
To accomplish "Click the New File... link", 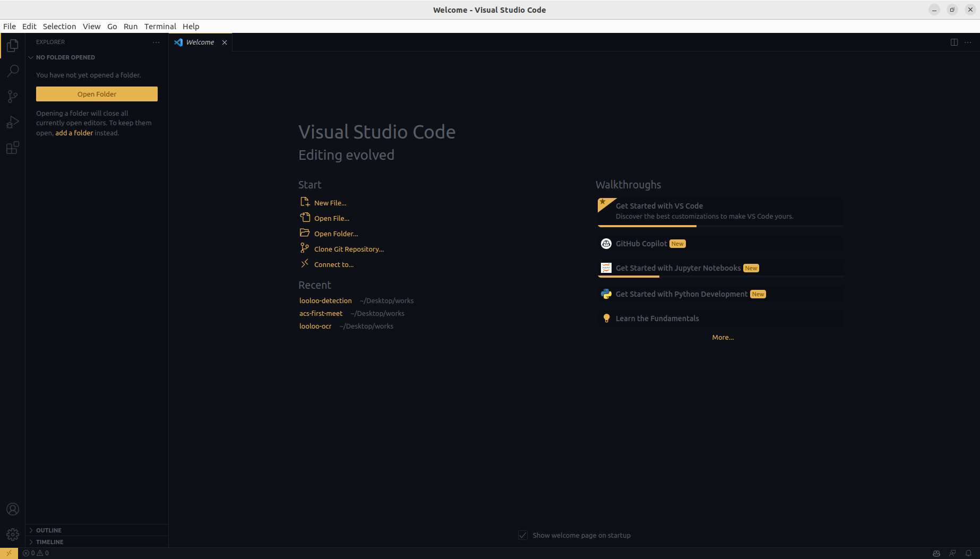I will point(330,203).
